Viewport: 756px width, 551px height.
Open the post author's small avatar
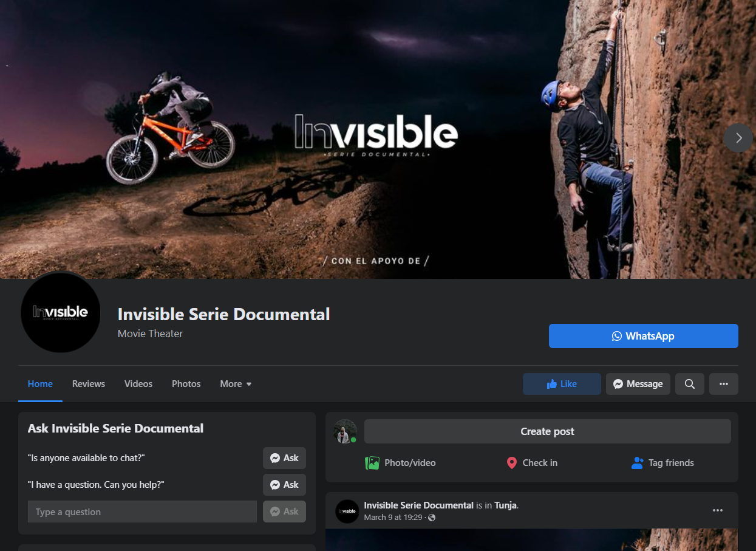(347, 512)
